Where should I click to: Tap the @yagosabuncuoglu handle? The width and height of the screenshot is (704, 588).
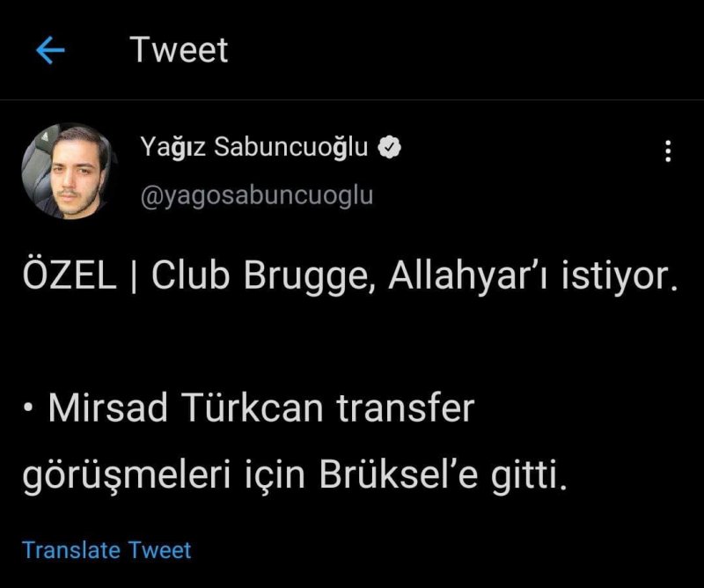point(257,195)
